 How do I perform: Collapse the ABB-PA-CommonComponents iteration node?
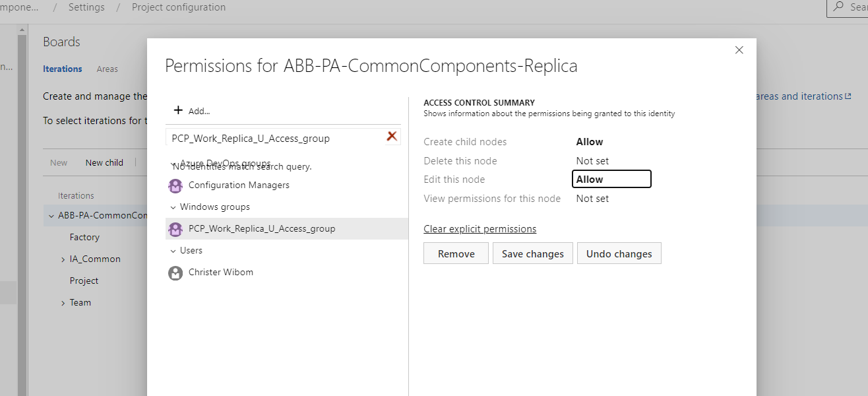pos(51,216)
